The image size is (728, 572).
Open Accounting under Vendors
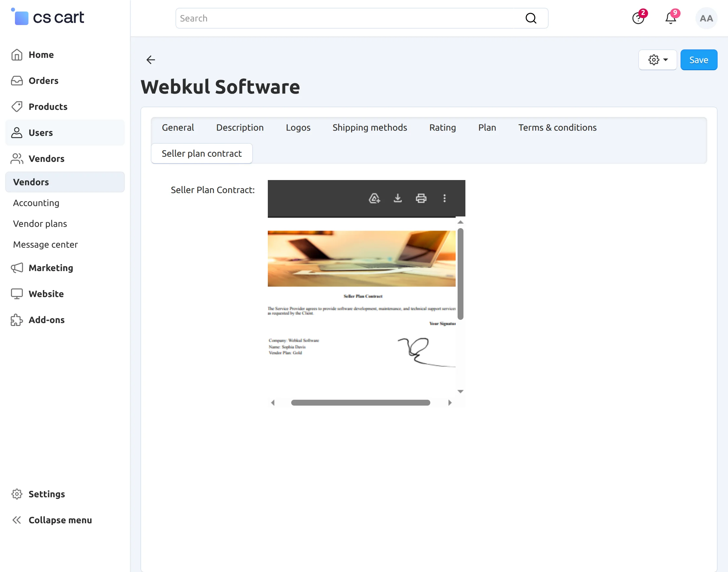[36, 203]
